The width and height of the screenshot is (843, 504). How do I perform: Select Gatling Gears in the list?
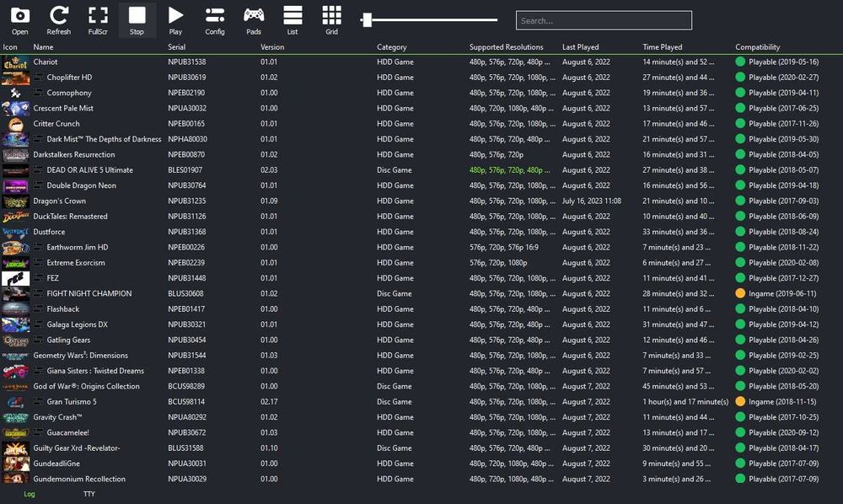coord(68,340)
